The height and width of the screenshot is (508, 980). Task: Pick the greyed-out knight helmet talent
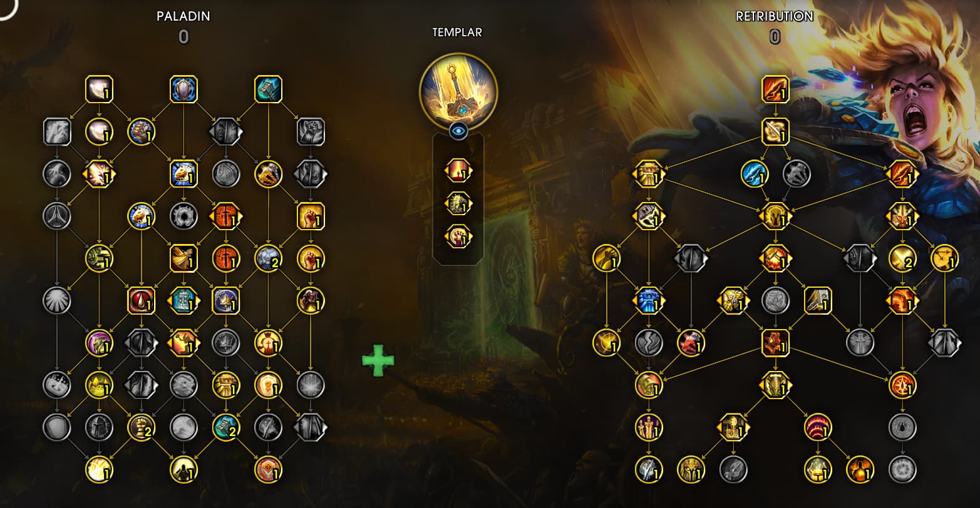(99, 427)
